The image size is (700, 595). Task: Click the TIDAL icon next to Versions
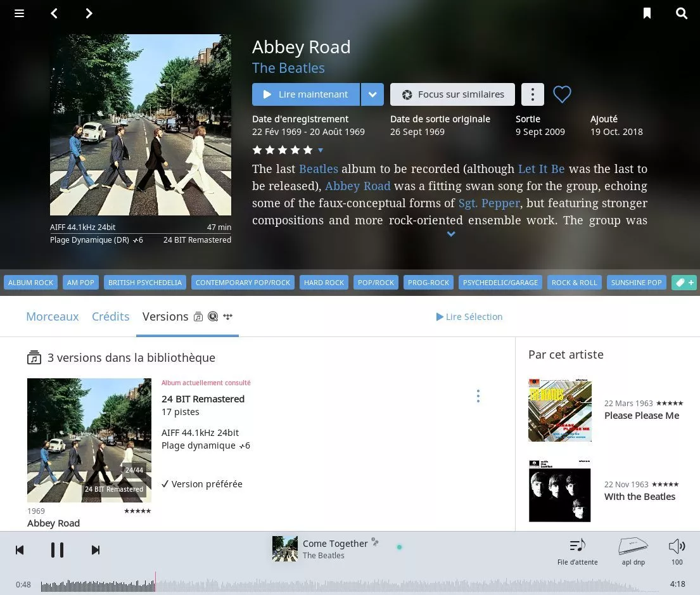pyautogui.click(x=227, y=317)
